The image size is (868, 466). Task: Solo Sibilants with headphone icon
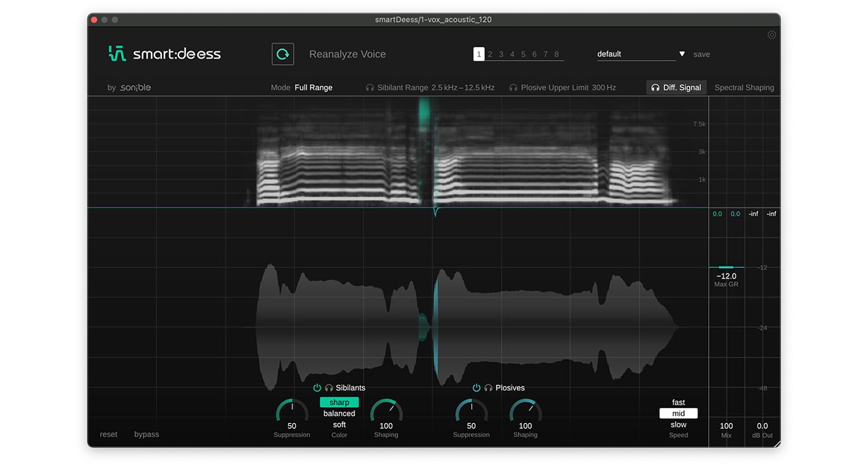(x=329, y=388)
